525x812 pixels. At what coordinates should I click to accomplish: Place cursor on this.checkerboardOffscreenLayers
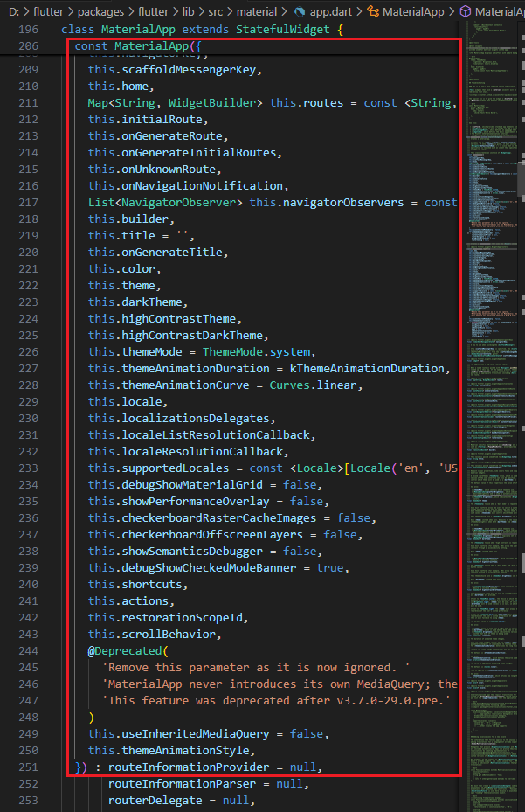(x=195, y=534)
